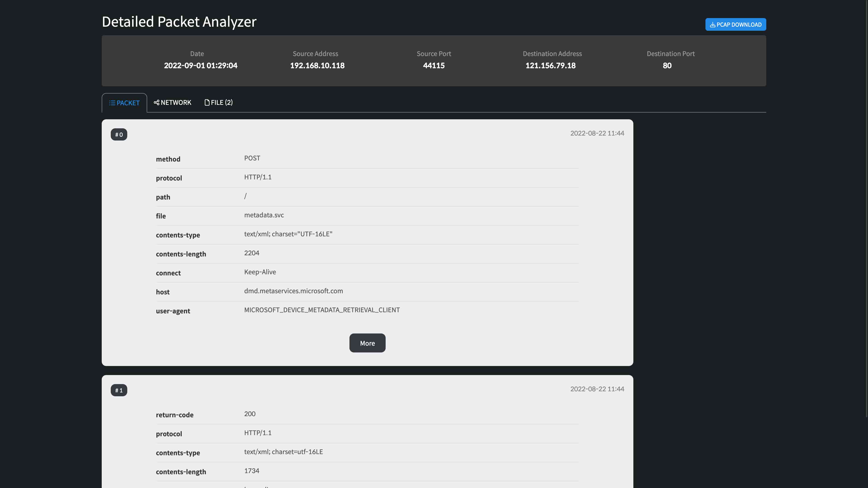868x488 pixels.
Task: Click packet #0 timestamp 2022-08-22 11:44
Action: click(x=597, y=133)
